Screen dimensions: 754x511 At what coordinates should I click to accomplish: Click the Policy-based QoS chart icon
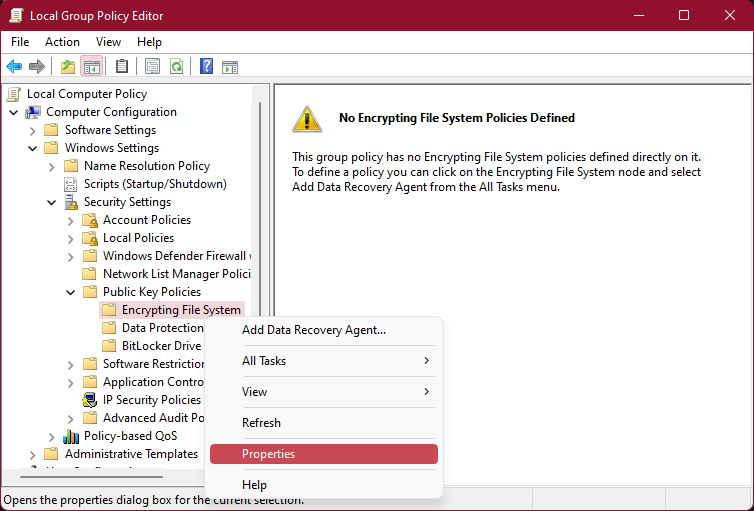click(x=71, y=436)
